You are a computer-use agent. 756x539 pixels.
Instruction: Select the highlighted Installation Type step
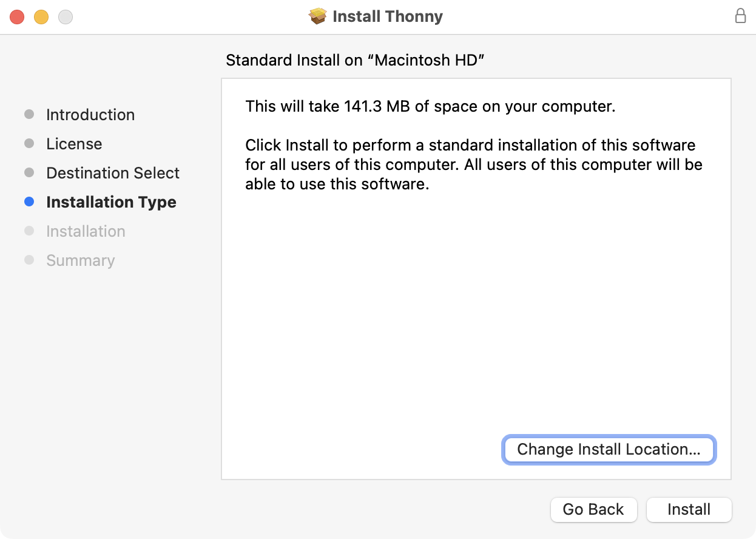tap(111, 202)
